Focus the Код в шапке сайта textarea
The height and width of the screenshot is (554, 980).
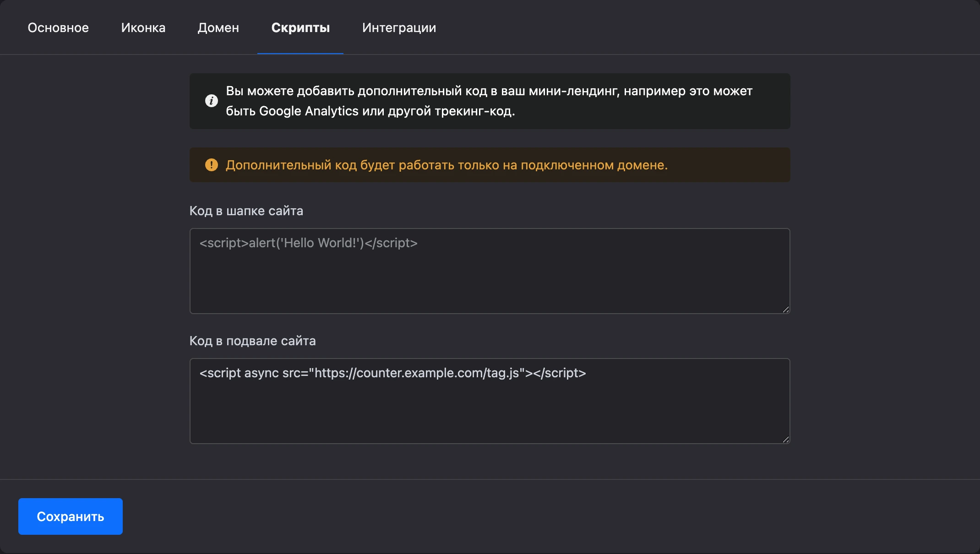point(490,271)
